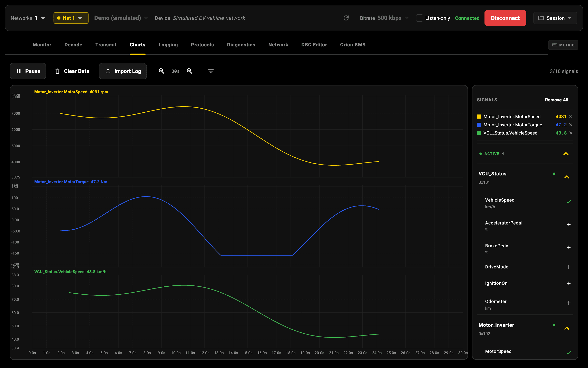
Task: Open the Session dropdown menu
Action: (x=555, y=18)
